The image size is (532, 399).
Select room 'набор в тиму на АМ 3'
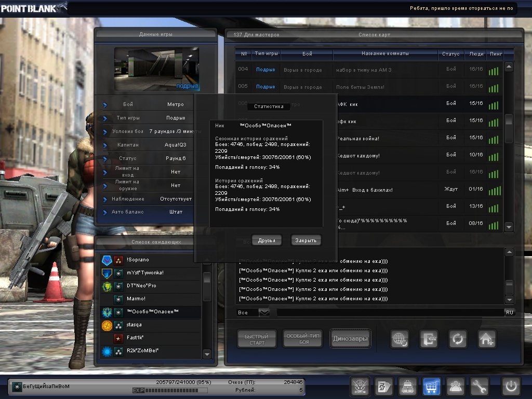[x=369, y=70]
